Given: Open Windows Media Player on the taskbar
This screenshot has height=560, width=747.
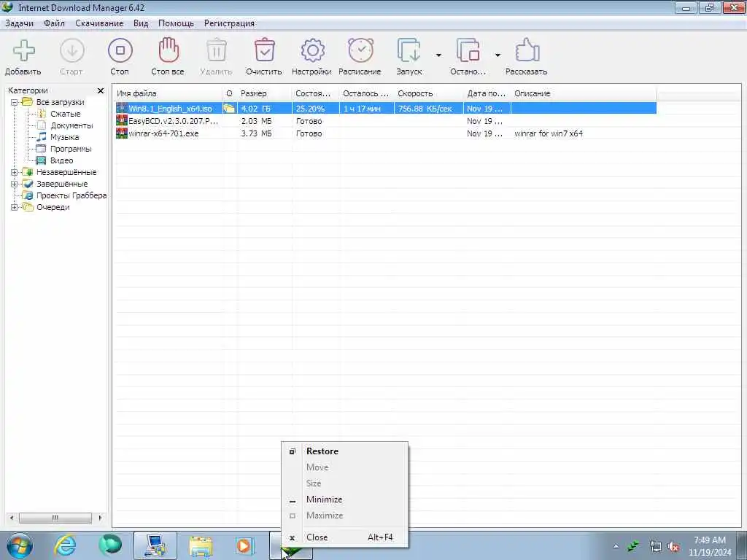Looking at the screenshot, I should (x=245, y=545).
